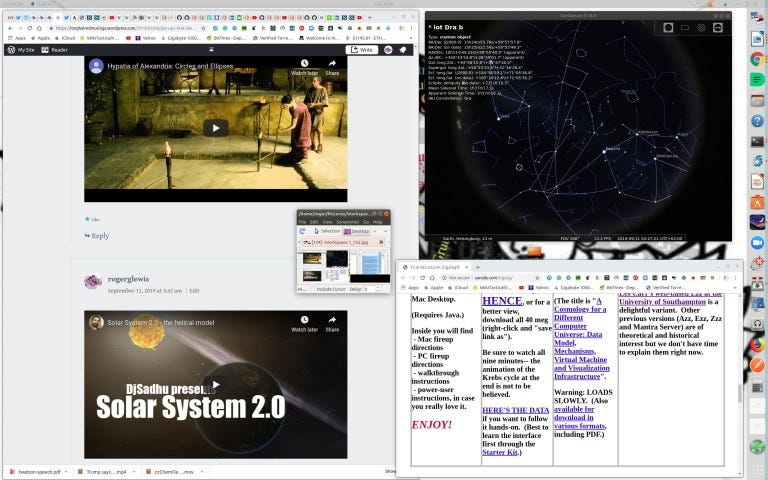Open the File menu in the screenshot tool
This screenshot has height=480, width=768.
302,222
